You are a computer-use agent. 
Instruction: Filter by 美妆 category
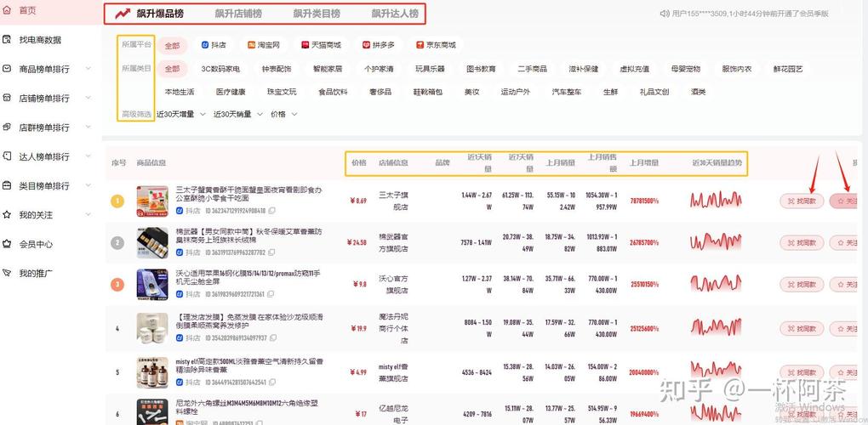pos(471,92)
